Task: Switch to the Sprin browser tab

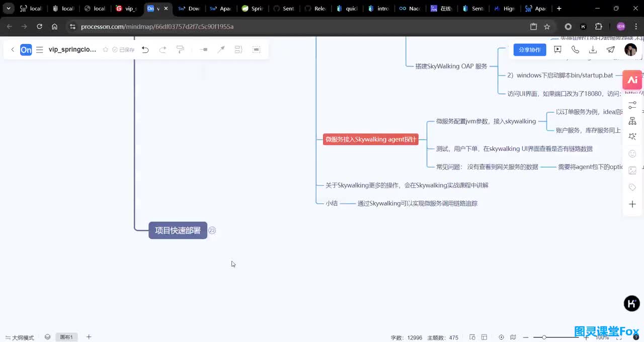Action: click(x=253, y=9)
